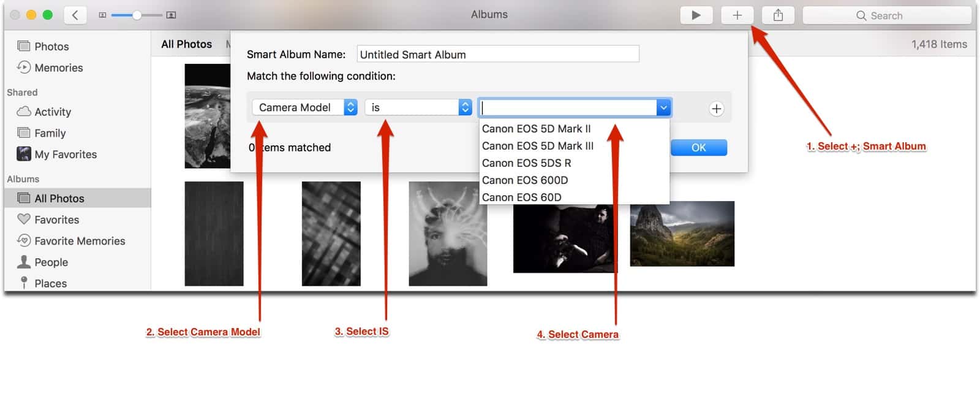Click the People silhouette icon

point(24,262)
